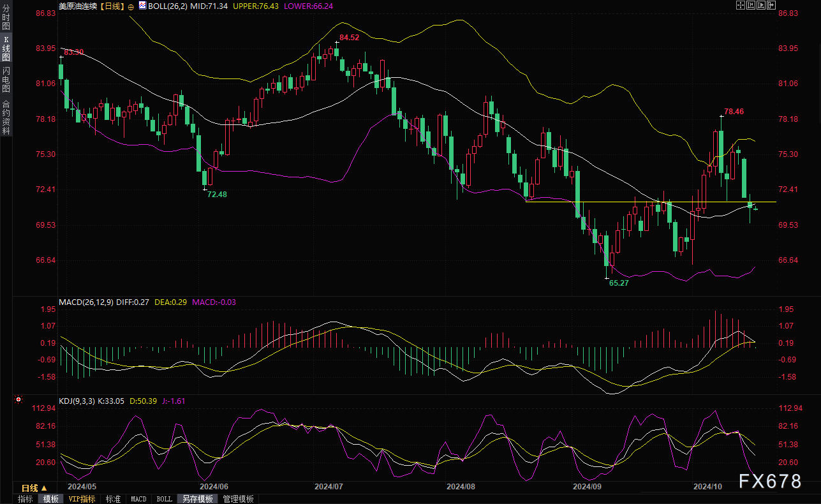The image size is (821, 504).
Task: Click the shrink chart range icon
Action: (750, 6)
